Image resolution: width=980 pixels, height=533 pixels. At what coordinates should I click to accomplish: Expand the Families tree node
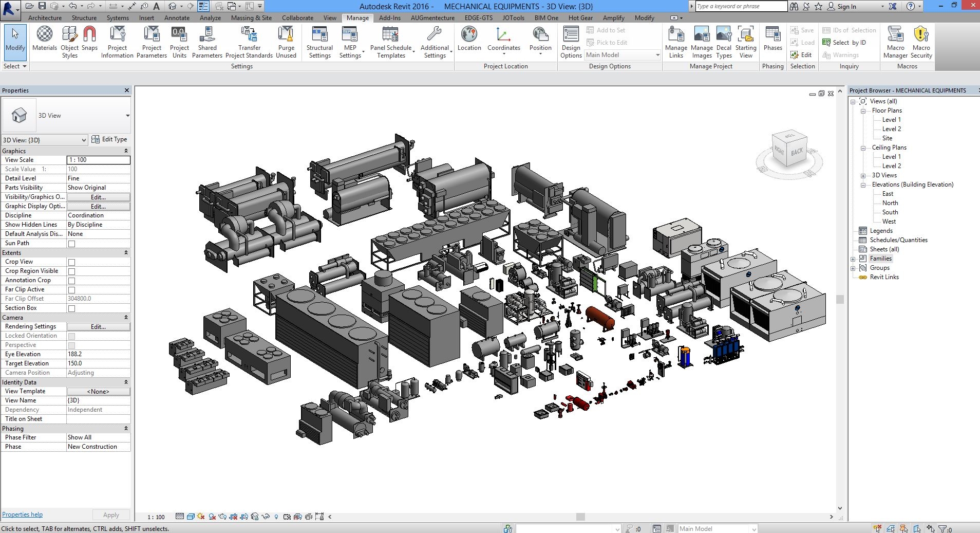click(x=854, y=258)
